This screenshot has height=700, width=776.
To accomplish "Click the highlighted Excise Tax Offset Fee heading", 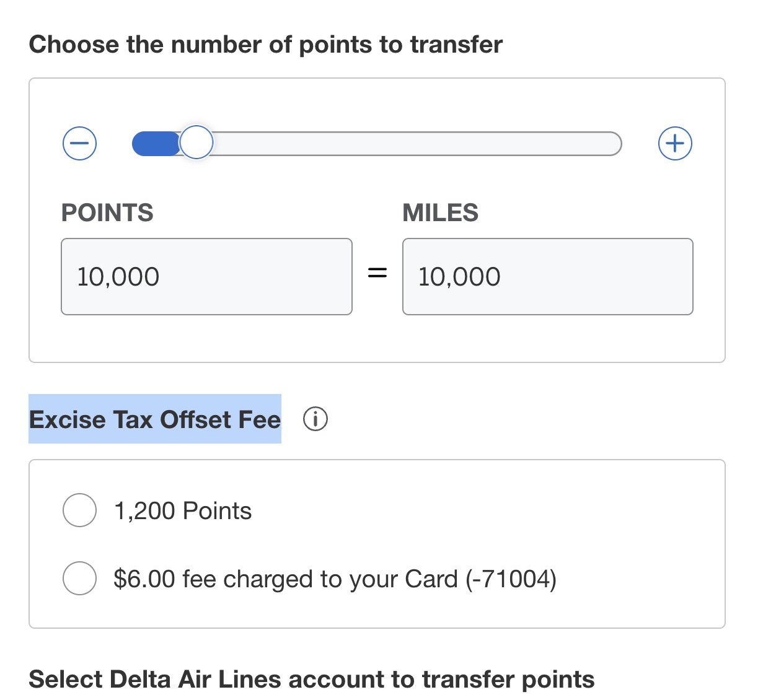I will pyautogui.click(x=155, y=419).
